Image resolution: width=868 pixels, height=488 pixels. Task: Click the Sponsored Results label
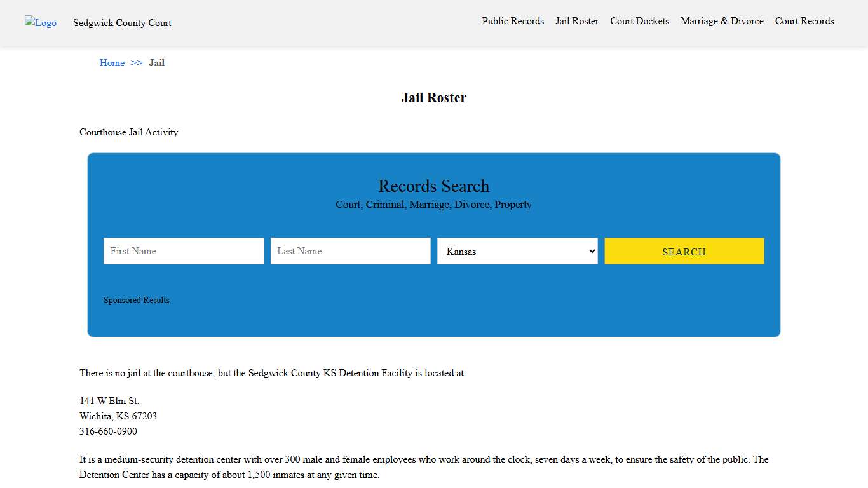(x=137, y=301)
